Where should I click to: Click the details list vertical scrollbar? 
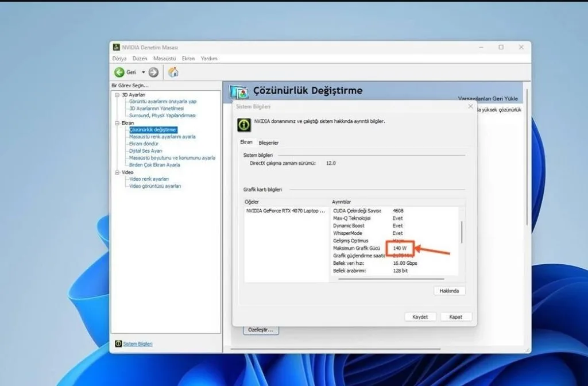[462, 232]
